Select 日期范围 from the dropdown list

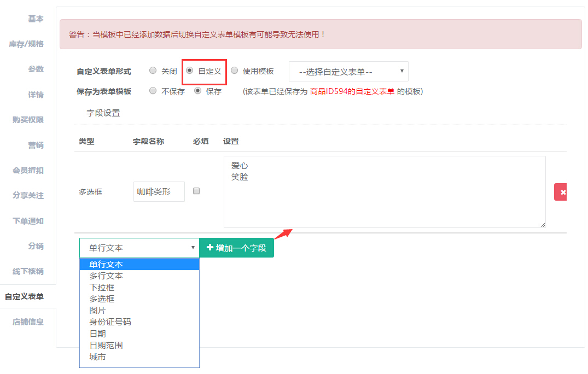(106, 345)
